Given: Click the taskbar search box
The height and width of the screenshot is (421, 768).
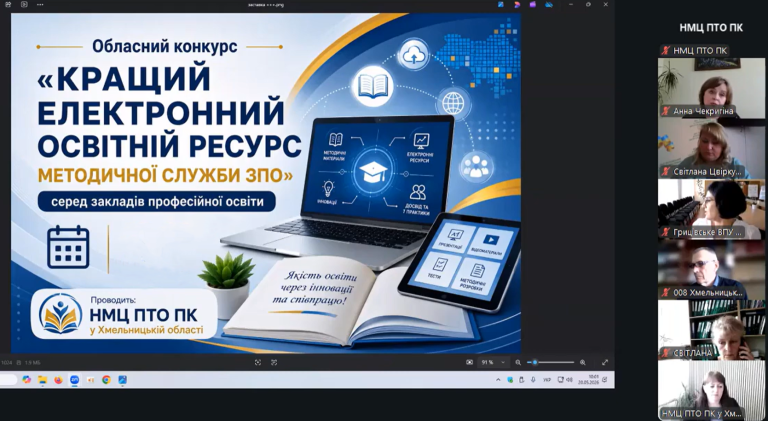Looking at the screenshot, I should click(x=8, y=379).
